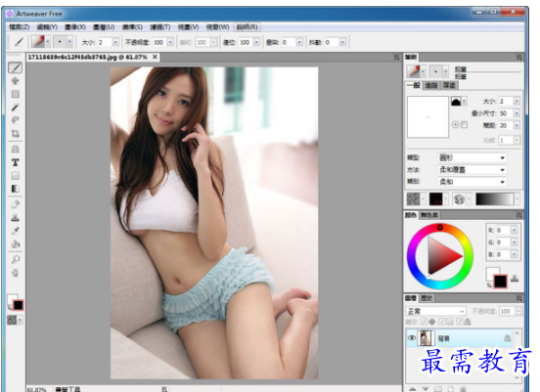
Task: Select the Brush tool in the left toolbox
Action: pyautogui.click(x=15, y=67)
